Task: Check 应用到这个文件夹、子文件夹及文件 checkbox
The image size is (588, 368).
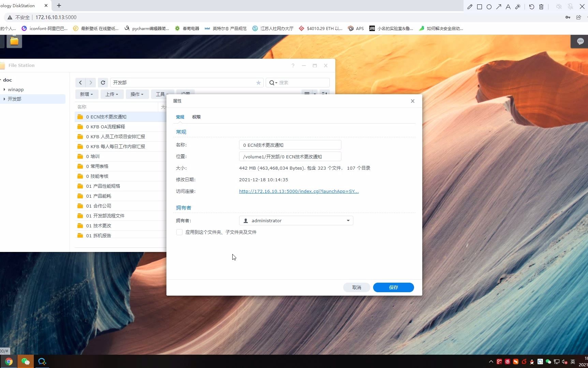Action: [x=179, y=232]
